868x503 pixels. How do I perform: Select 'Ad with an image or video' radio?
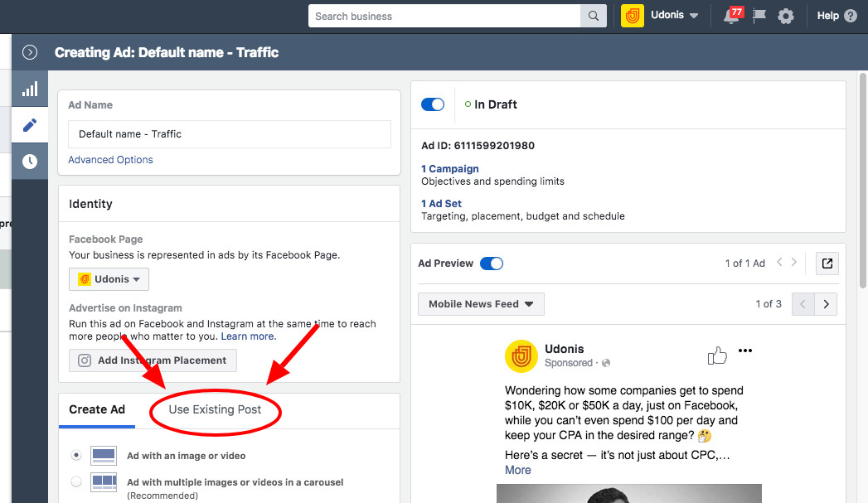76,455
